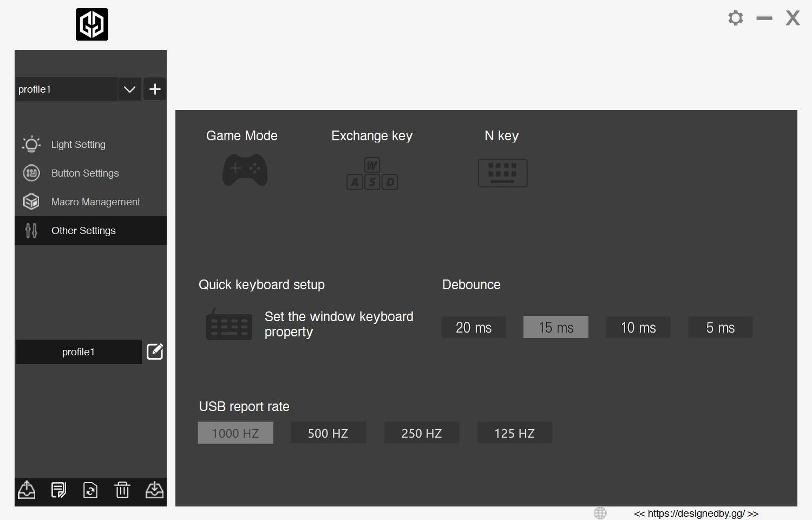Toggle Game Mode gamepad icon
The width and height of the screenshot is (812, 520).
coord(245,170)
